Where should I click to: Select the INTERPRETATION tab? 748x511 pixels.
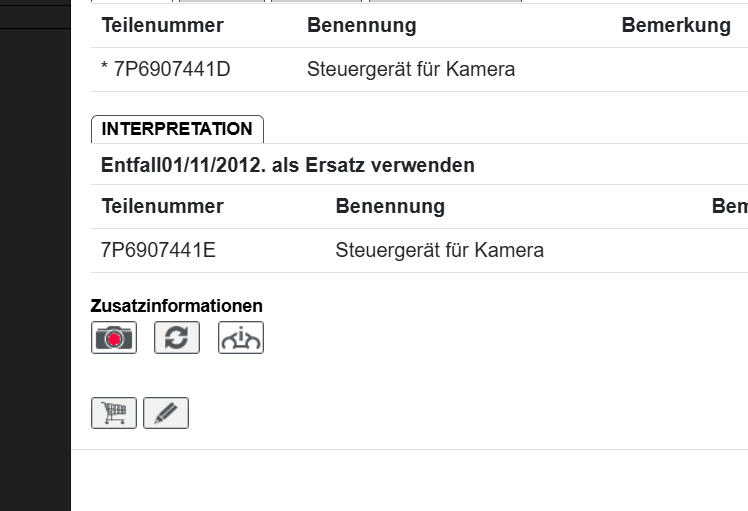177,129
